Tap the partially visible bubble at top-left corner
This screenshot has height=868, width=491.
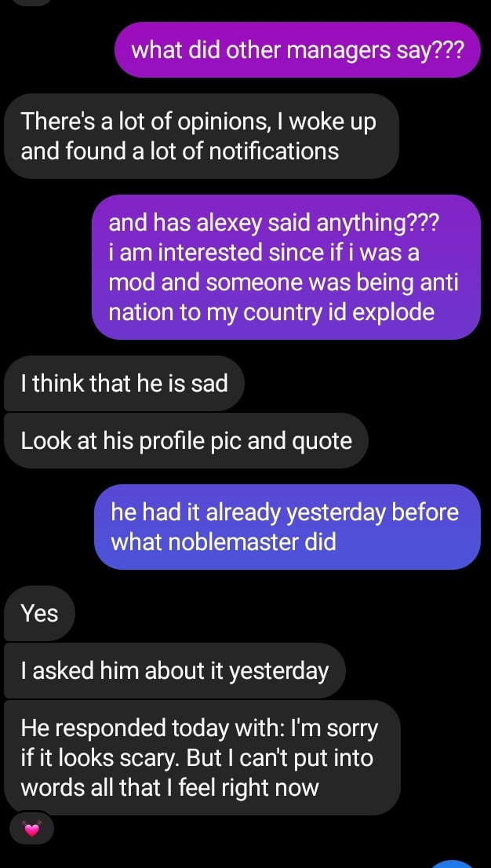click(31, 2)
